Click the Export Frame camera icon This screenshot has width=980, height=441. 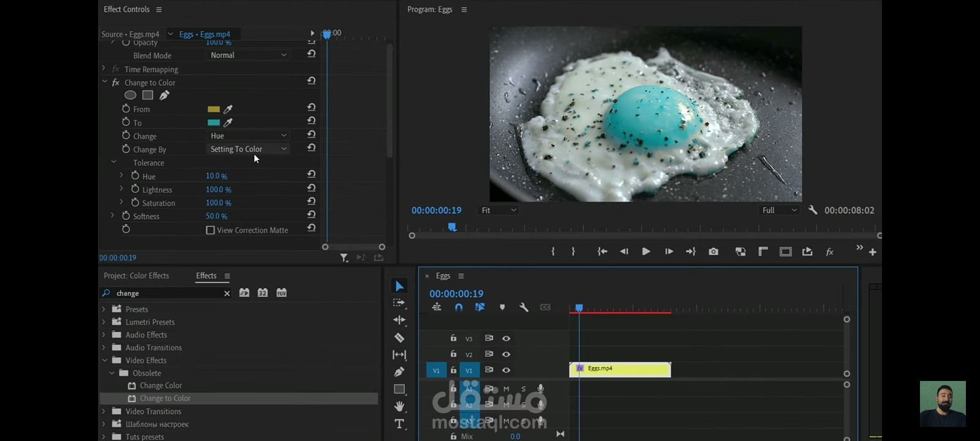[714, 252]
